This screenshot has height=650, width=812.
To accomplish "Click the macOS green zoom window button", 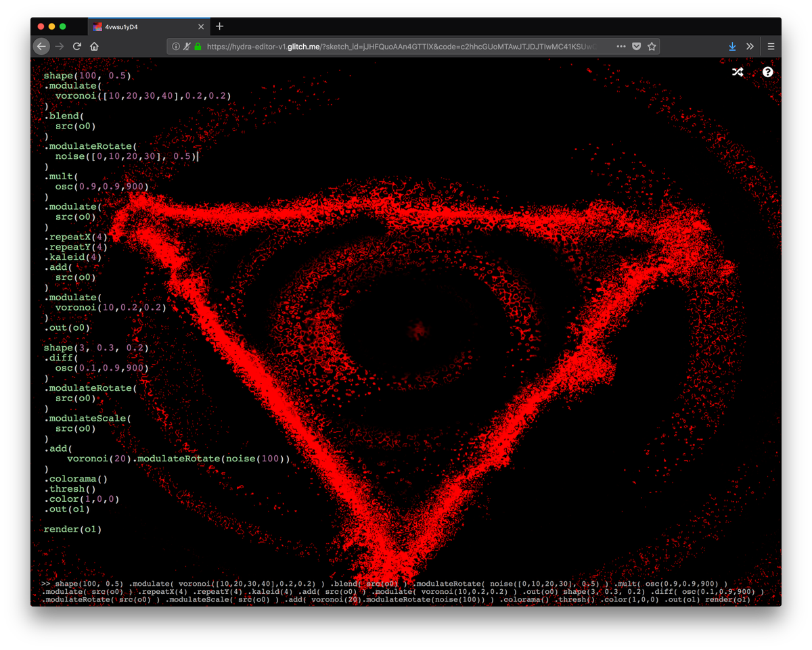I will pyautogui.click(x=63, y=26).
